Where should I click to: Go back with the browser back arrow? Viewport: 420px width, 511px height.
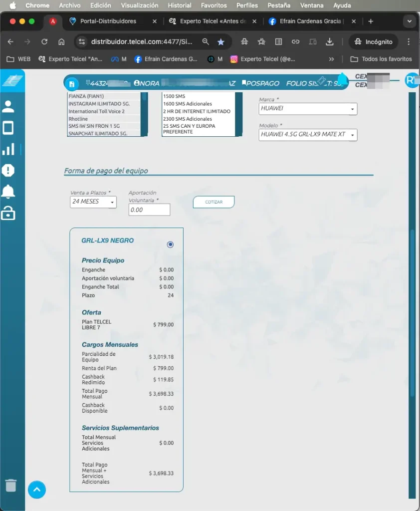(10, 42)
